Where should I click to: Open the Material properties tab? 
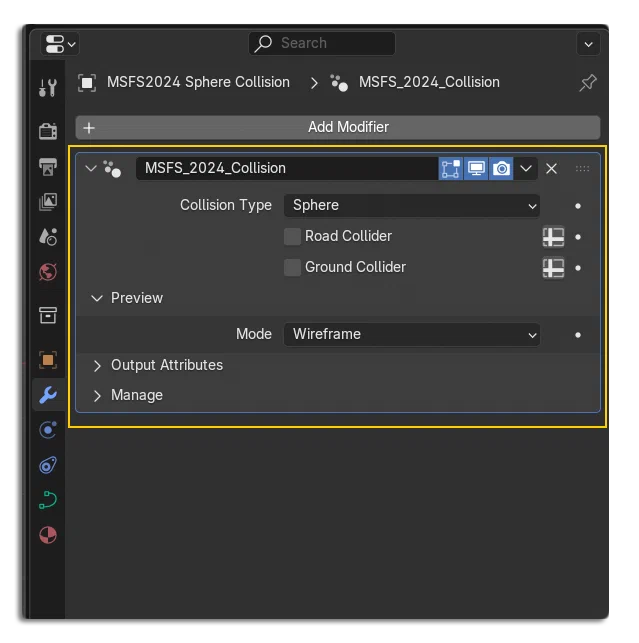pos(48,535)
